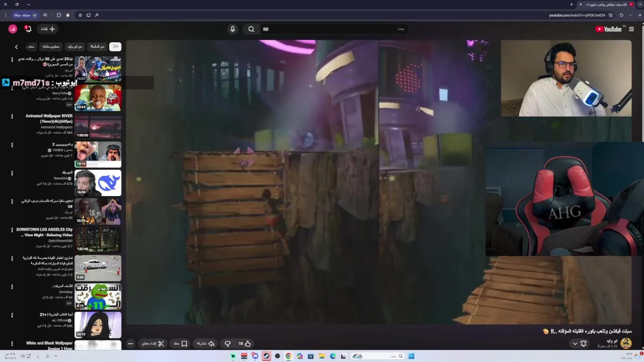Open the channel avatar of ابو وليد
This screenshot has width=644, height=362.
click(626, 343)
